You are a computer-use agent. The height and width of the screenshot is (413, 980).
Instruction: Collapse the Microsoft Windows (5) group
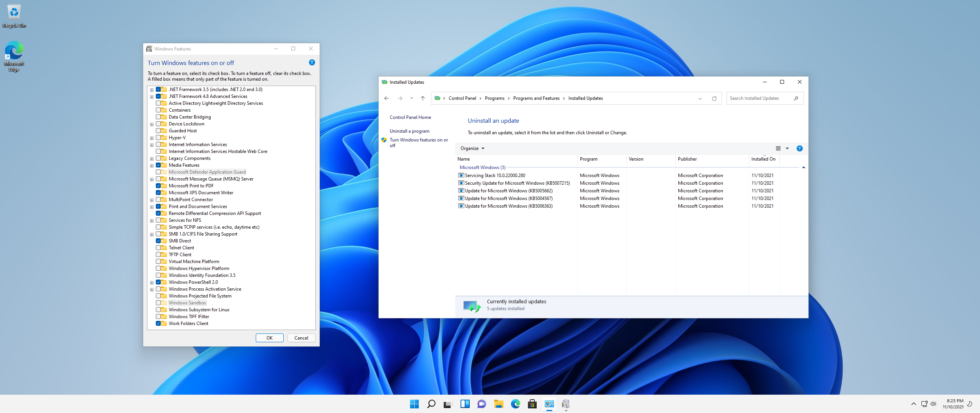[x=804, y=167]
